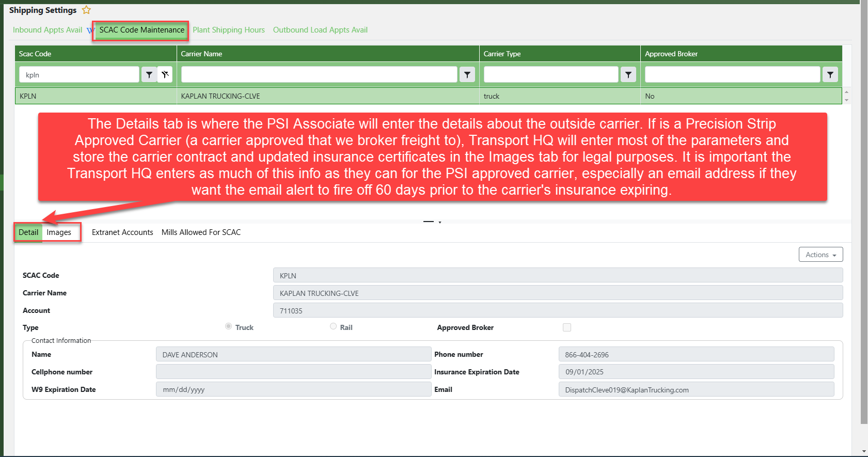The image size is (868, 457).
Task: Clear the Scac Code filter
Action: pos(165,75)
